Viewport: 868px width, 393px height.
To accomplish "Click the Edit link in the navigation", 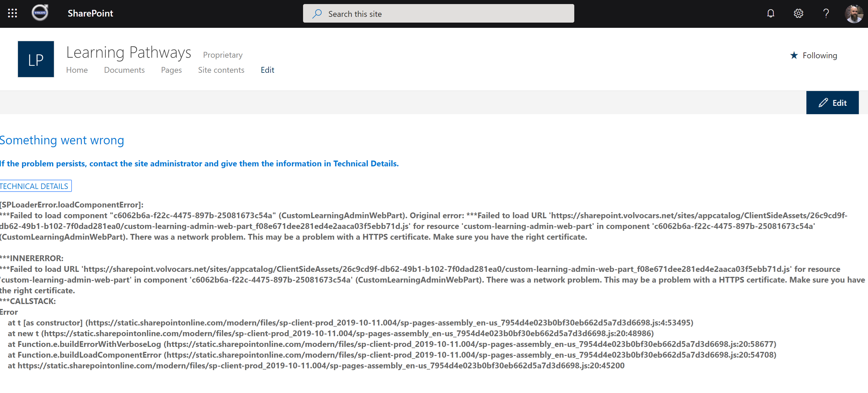I will (267, 70).
